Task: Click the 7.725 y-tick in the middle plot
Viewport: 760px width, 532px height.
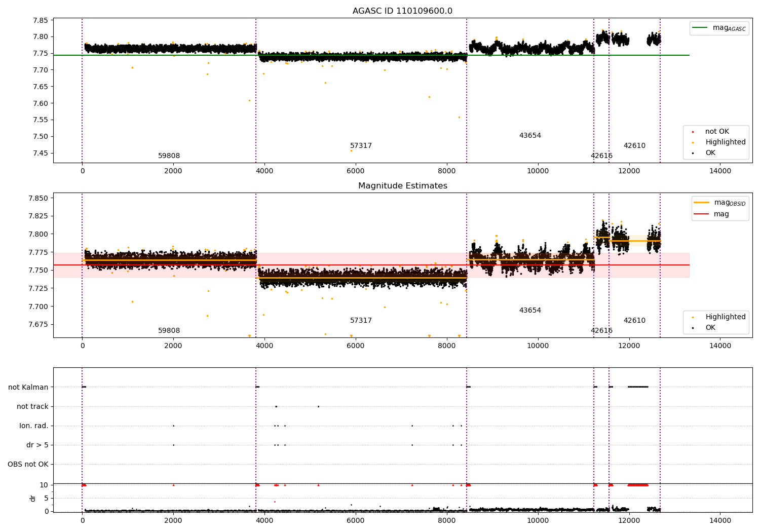Action: click(x=38, y=288)
